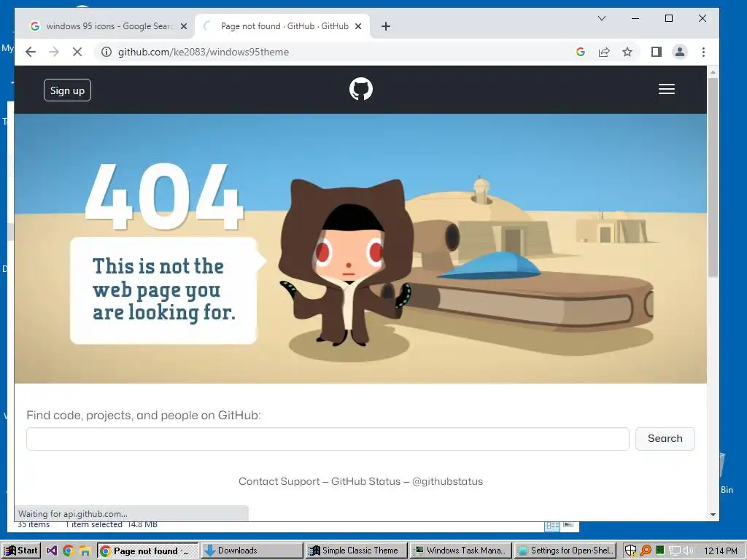Open the GitHub Status link
Viewport: 747px width, 560px height.
tap(366, 481)
